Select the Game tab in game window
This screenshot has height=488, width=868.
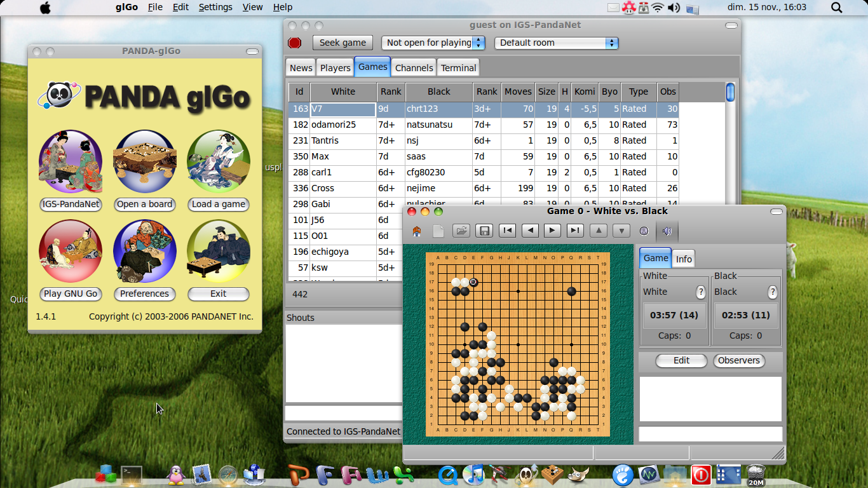pos(656,258)
